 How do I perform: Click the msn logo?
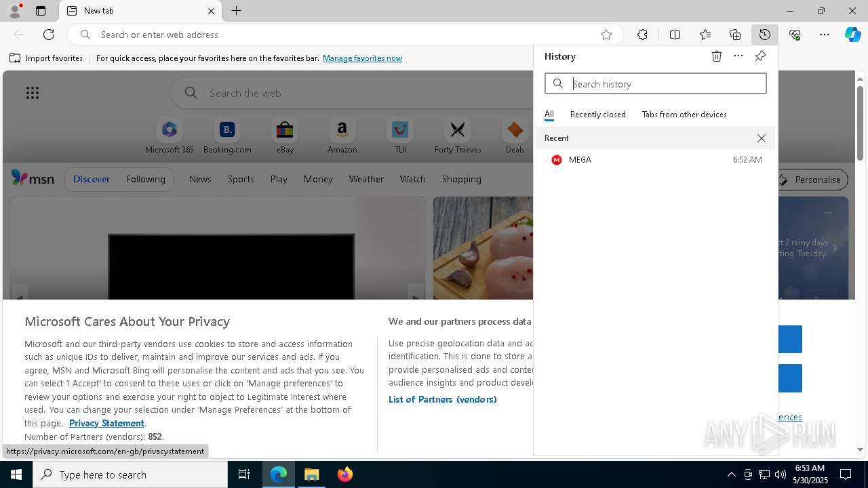[33, 178]
